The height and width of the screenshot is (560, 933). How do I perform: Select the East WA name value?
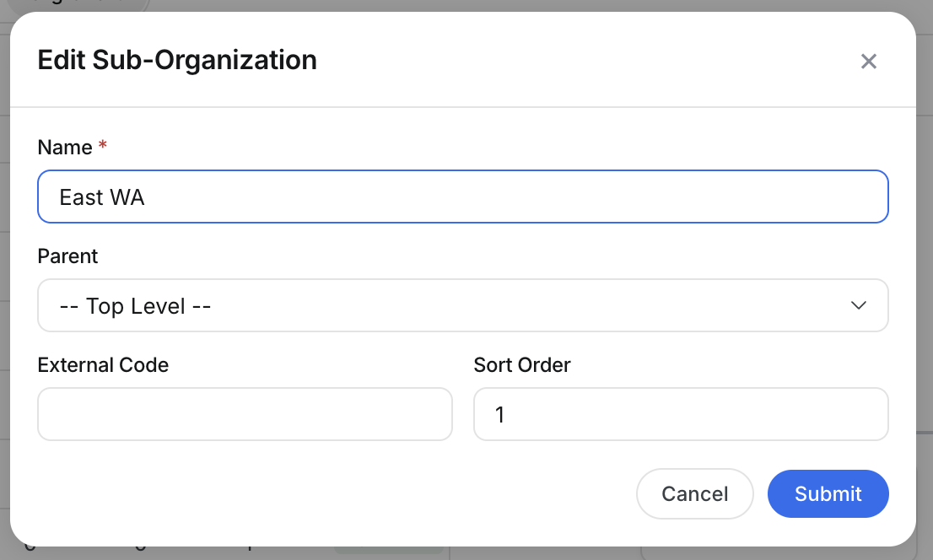point(101,197)
